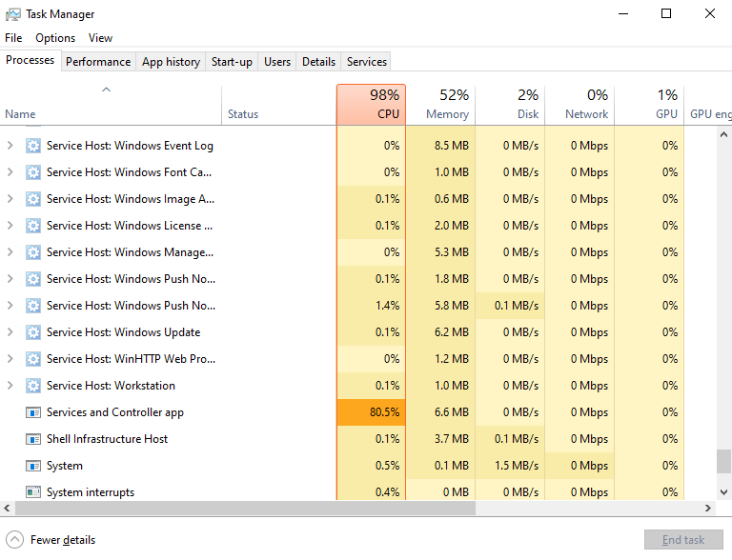Click the 6.2 MB Windows Update memory value

tap(451, 331)
